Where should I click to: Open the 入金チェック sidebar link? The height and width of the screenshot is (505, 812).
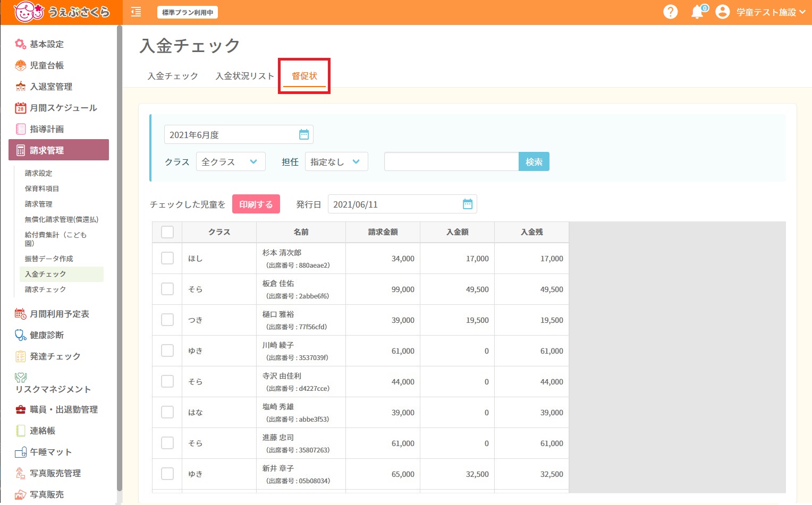62,274
